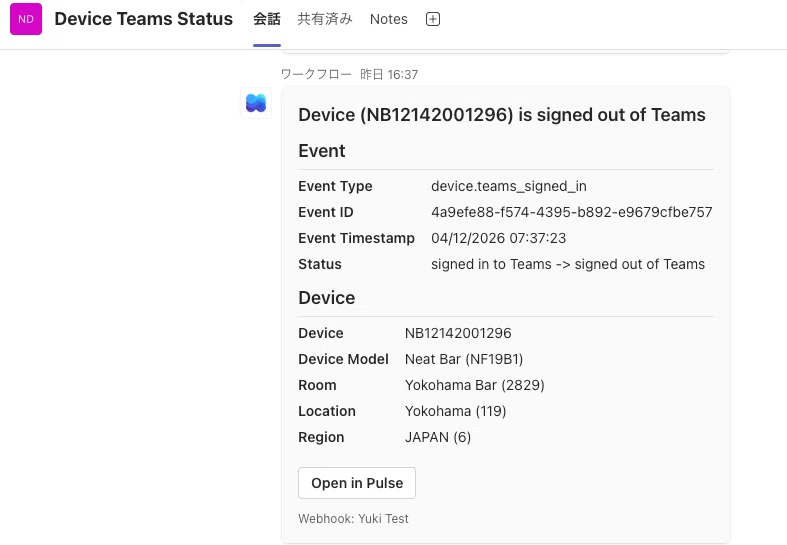Click the ND channel avatar icon

pyautogui.click(x=26, y=19)
